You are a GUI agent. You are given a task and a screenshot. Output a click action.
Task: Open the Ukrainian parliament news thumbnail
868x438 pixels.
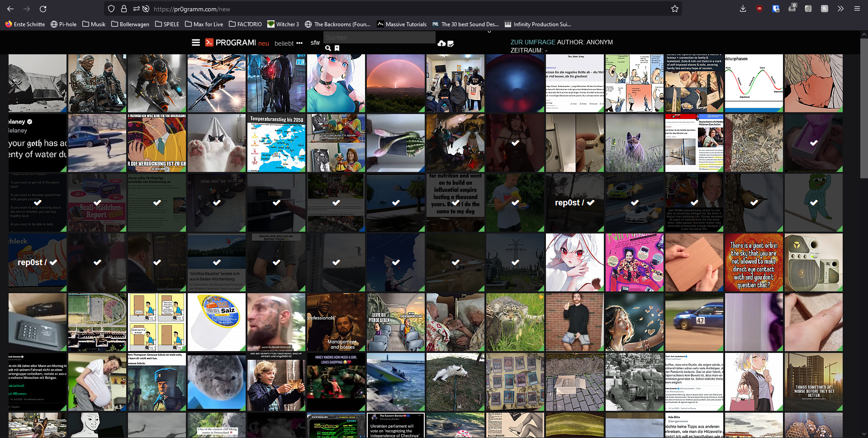click(396, 425)
